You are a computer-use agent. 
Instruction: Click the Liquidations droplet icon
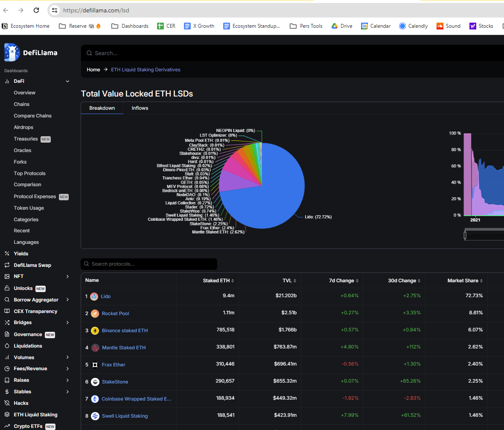(x=7, y=346)
